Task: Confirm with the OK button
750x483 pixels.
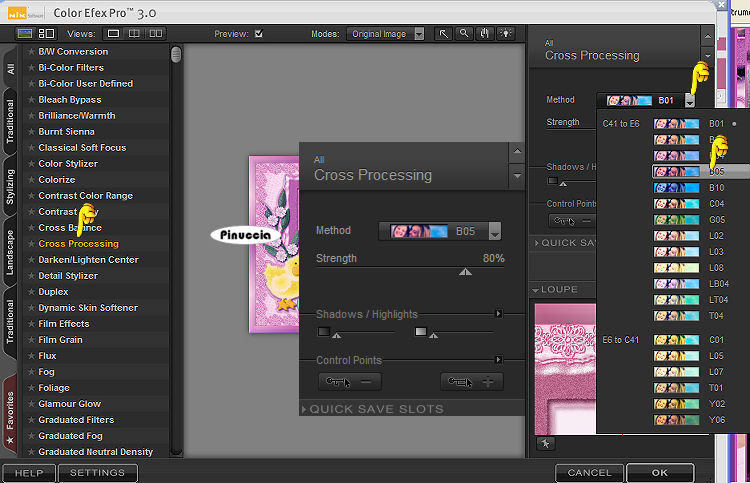Action: pos(660,473)
